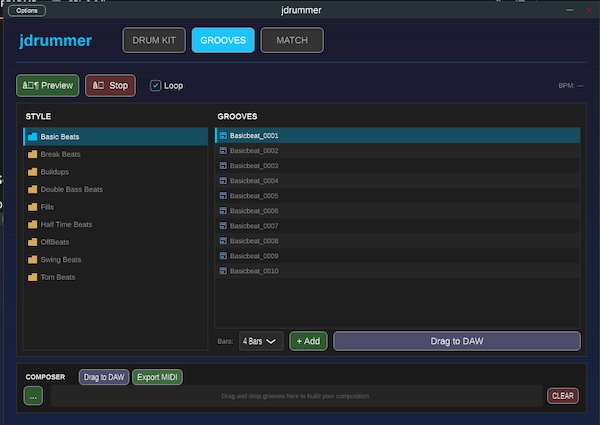
Task: Choose groove Basicbeat_0005
Action: point(398,196)
